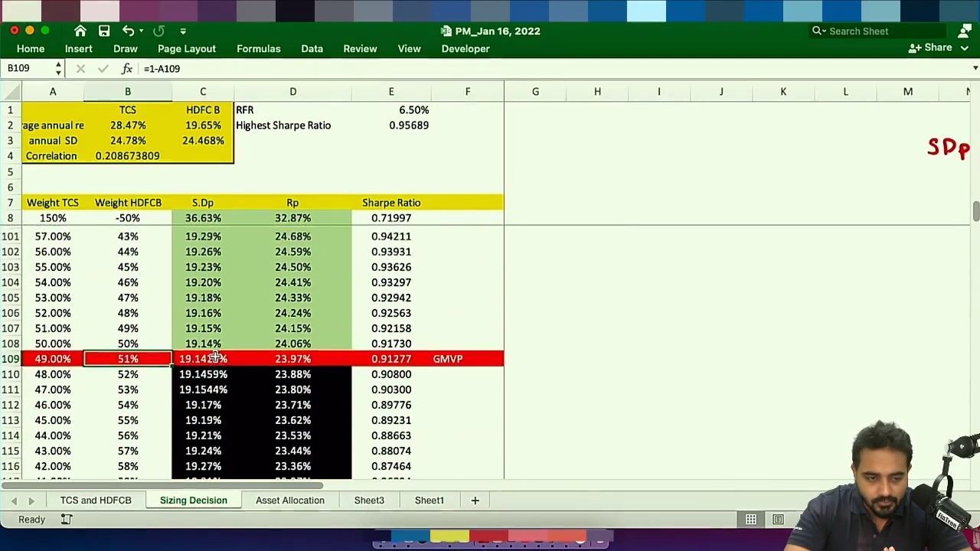980x551 pixels.
Task: Select cell 19.1459% in row 110
Action: coord(203,374)
